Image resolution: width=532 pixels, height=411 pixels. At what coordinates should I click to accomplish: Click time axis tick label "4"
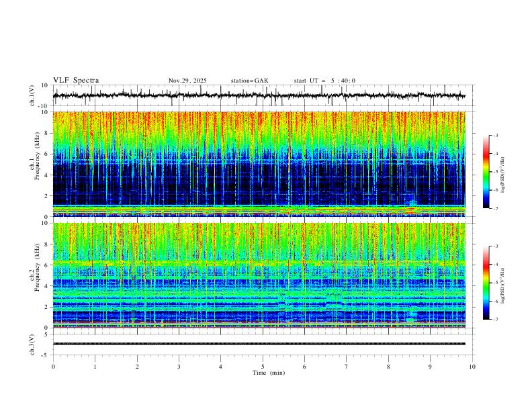point(221,367)
